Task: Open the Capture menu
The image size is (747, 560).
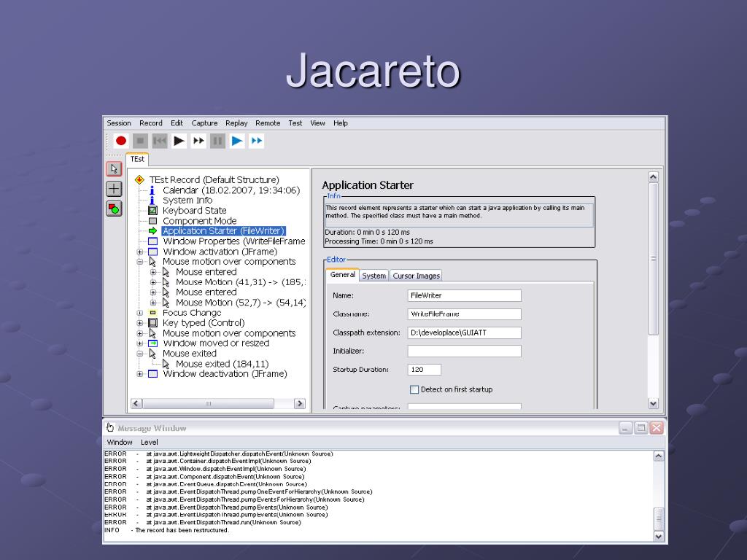Action: pyautogui.click(x=204, y=122)
